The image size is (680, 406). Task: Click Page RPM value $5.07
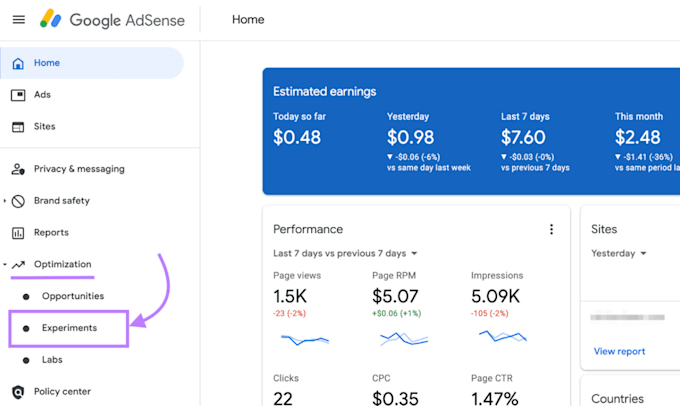click(395, 297)
